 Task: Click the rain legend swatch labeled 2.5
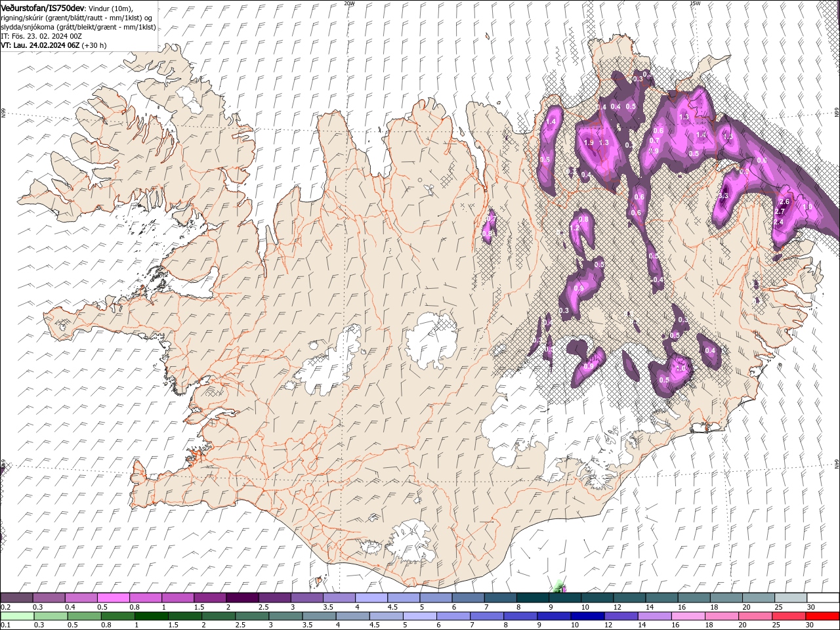[252, 616]
